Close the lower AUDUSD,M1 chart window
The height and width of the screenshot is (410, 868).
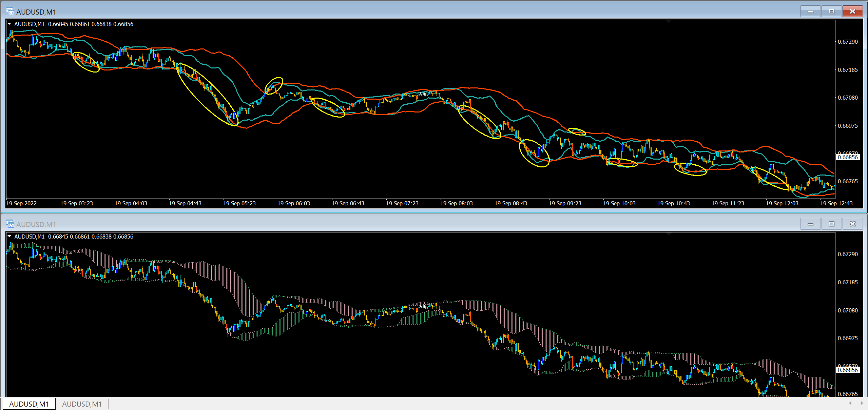pos(852,224)
